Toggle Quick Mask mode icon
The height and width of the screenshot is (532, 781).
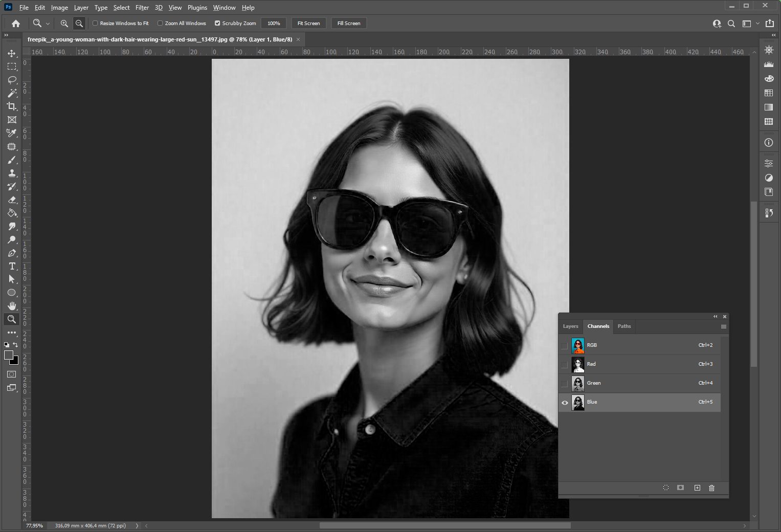12,374
